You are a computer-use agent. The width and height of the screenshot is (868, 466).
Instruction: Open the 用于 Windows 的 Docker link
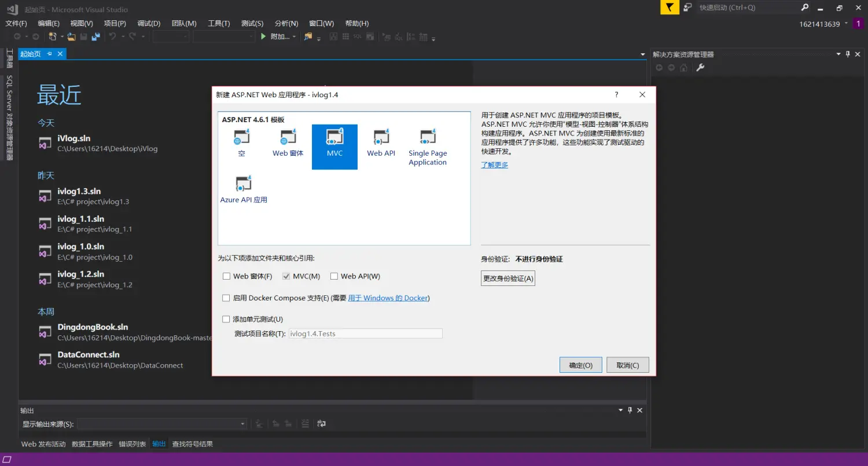[x=388, y=298]
